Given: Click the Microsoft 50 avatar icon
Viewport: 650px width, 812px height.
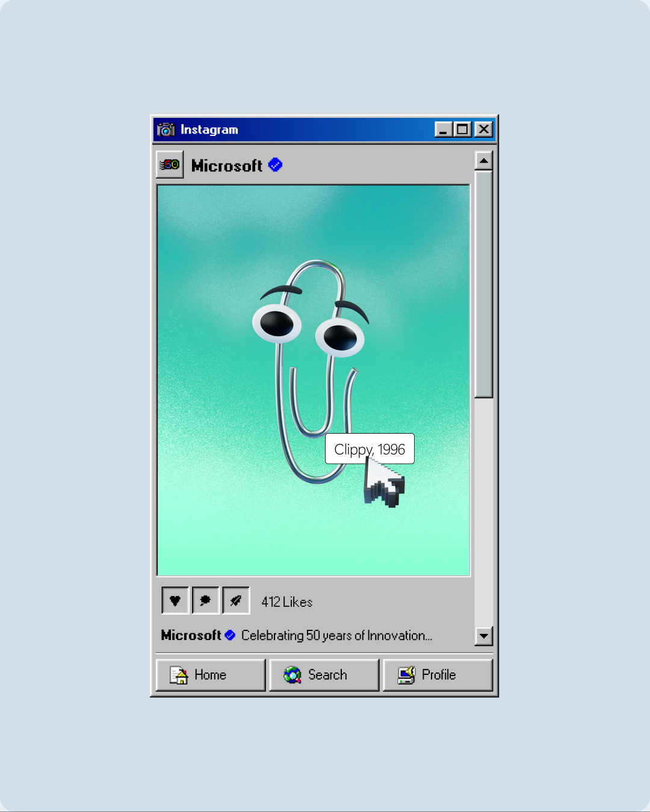Looking at the screenshot, I should tap(170, 164).
